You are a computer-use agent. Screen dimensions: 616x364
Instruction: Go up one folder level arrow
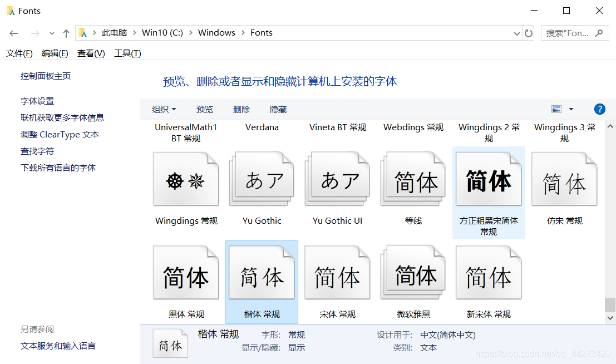click(66, 33)
